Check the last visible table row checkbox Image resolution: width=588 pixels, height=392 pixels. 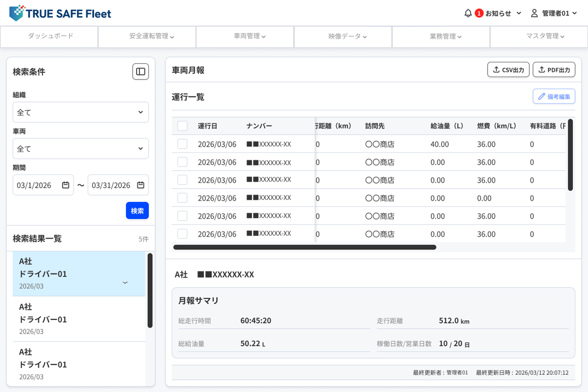(x=182, y=234)
